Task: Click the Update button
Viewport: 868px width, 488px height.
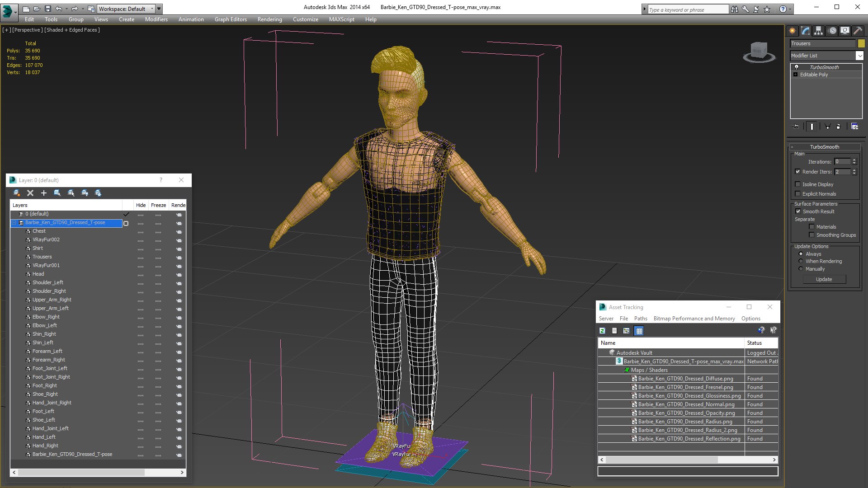Action: 824,279
